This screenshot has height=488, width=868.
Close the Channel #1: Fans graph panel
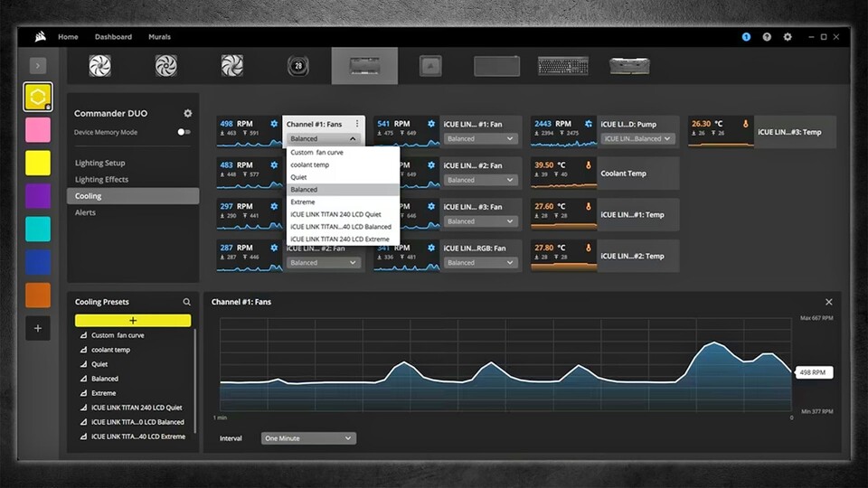pyautogui.click(x=829, y=302)
